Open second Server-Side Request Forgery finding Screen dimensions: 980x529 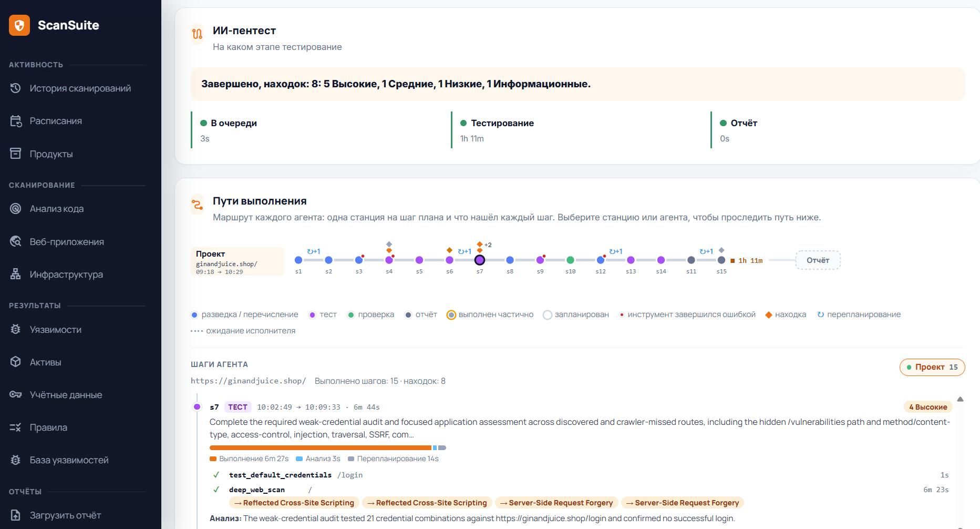click(683, 503)
